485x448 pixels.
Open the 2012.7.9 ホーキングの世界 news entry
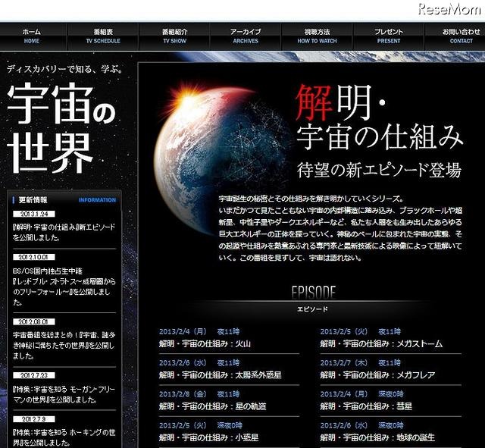point(64,437)
